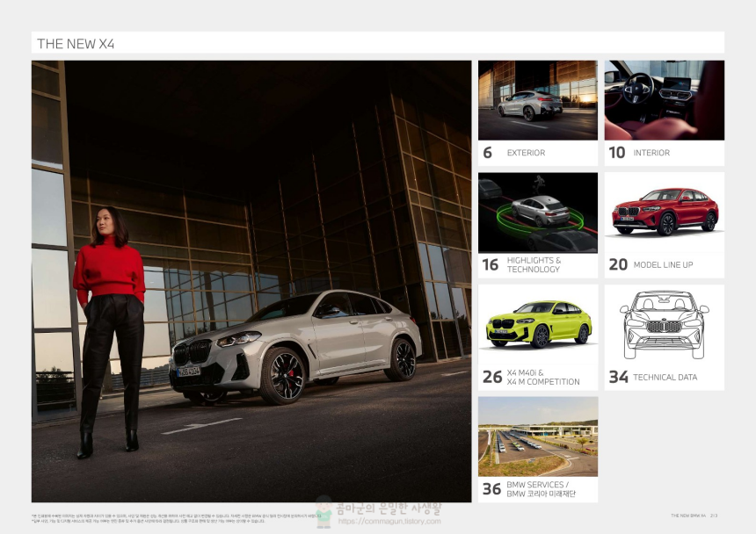Screen dimensions: 756x534
Task: Go to BMW SERVICES label
Action: 541,488
